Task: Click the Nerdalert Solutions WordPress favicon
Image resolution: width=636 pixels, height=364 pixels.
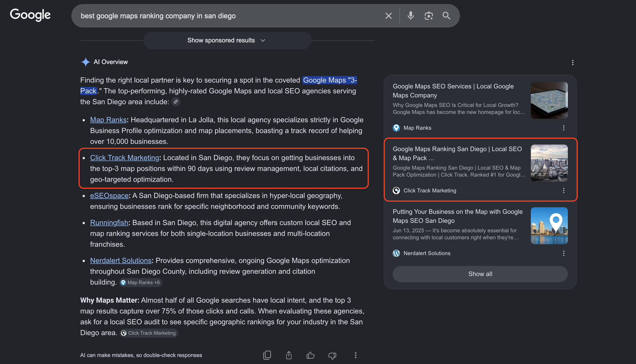Action: [x=396, y=253]
